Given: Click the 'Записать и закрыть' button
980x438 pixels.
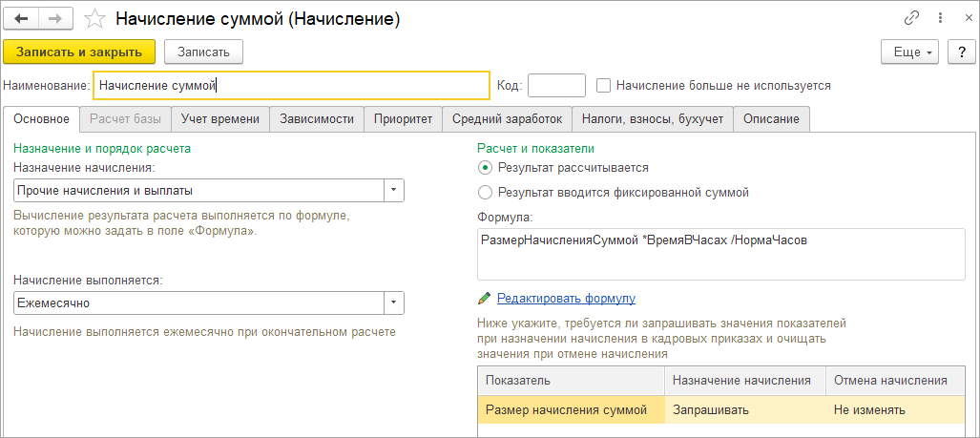Looking at the screenshot, I should click(79, 52).
